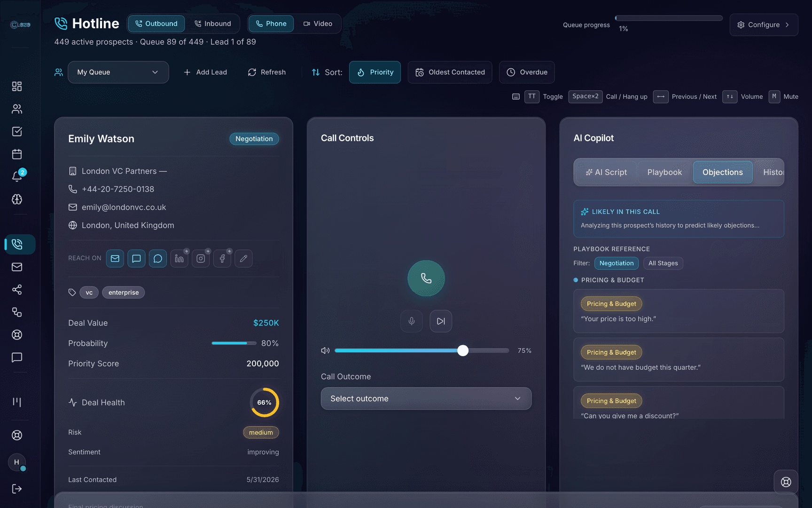Reach Emily via SMS message icon
The width and height of the screenshot is (812, 508).
click(x=136, y=258)
